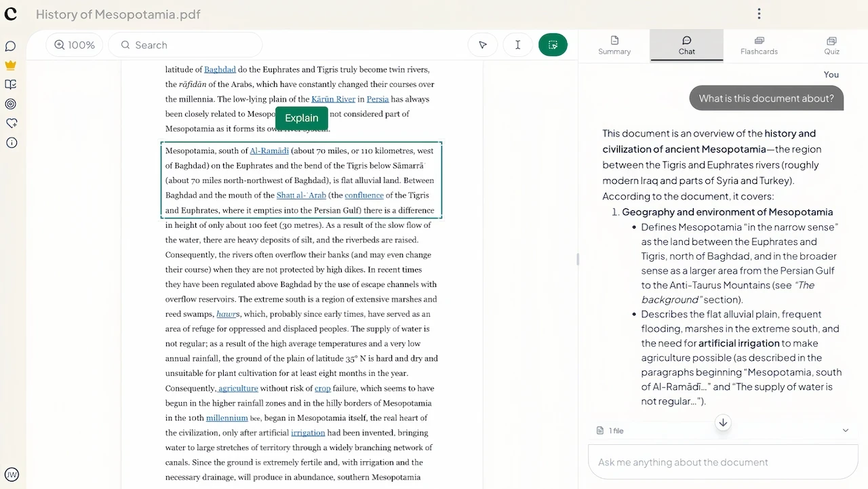868x489 pixels.
Task: Click the C logo in the top corner
Action: click(x=11, y=14)
